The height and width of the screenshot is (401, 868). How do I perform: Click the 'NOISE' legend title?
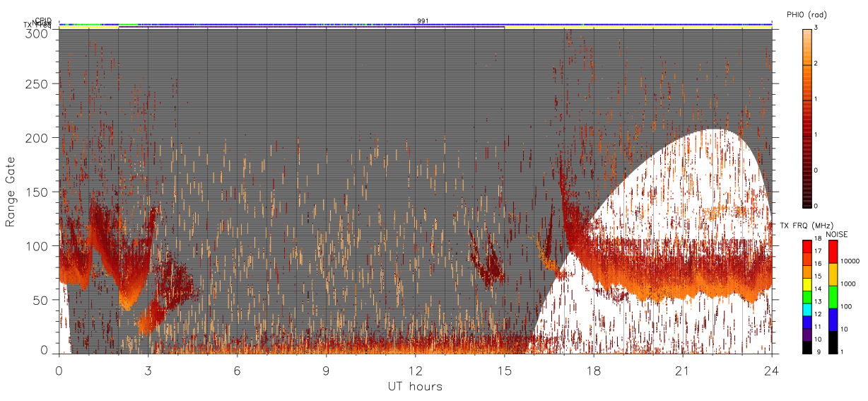838,234
